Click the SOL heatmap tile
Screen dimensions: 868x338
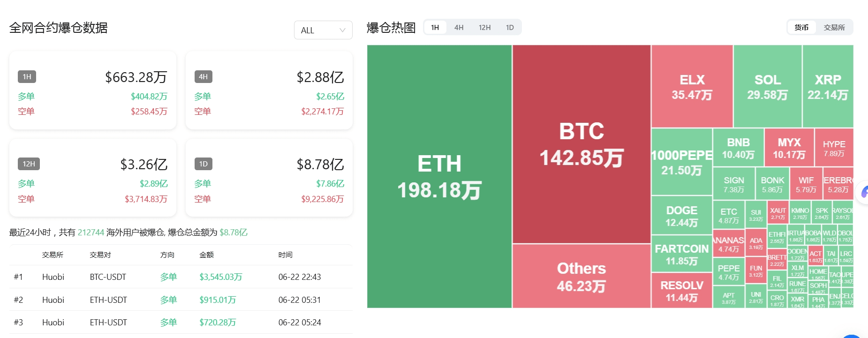[x=767, y=87]
